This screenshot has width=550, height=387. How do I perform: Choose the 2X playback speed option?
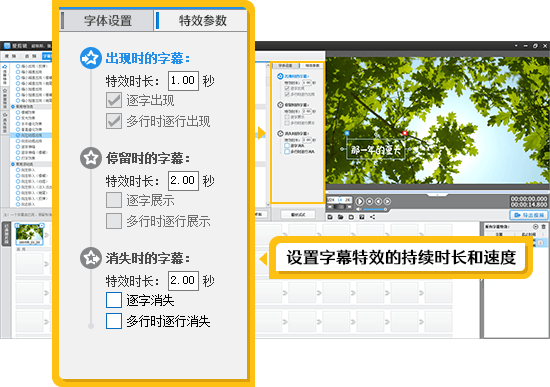(x=347, y=200)
